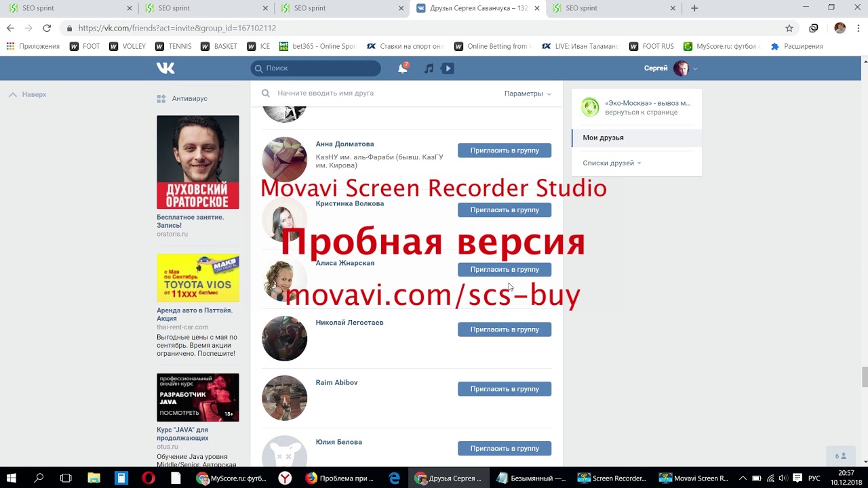The height and width of the screenshot is (488, 868).
Task: Open Task View on the taskbar
Action: click(x=66, y=478)
